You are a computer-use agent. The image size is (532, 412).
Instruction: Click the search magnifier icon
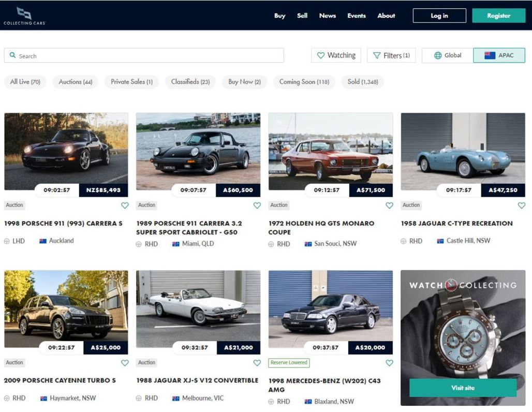12,55
